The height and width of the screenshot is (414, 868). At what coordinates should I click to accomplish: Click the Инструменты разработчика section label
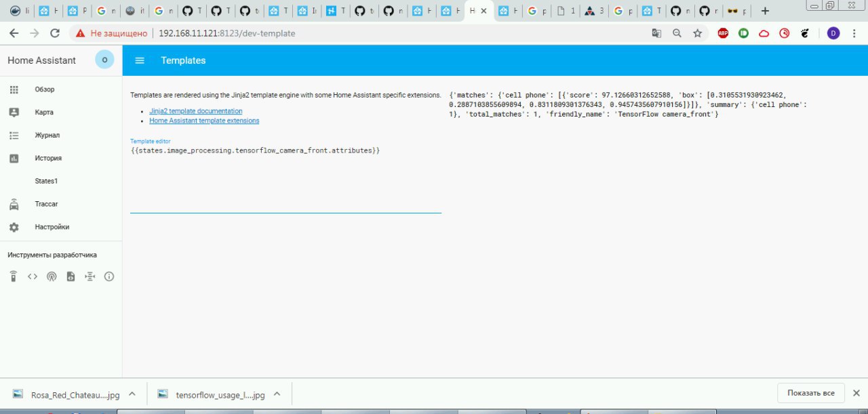click(52, 255)
